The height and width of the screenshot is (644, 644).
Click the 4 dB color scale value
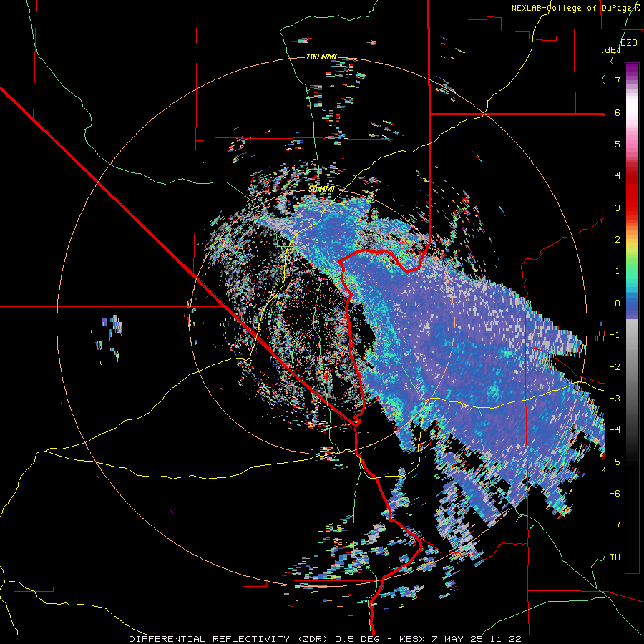click(618, 176)
